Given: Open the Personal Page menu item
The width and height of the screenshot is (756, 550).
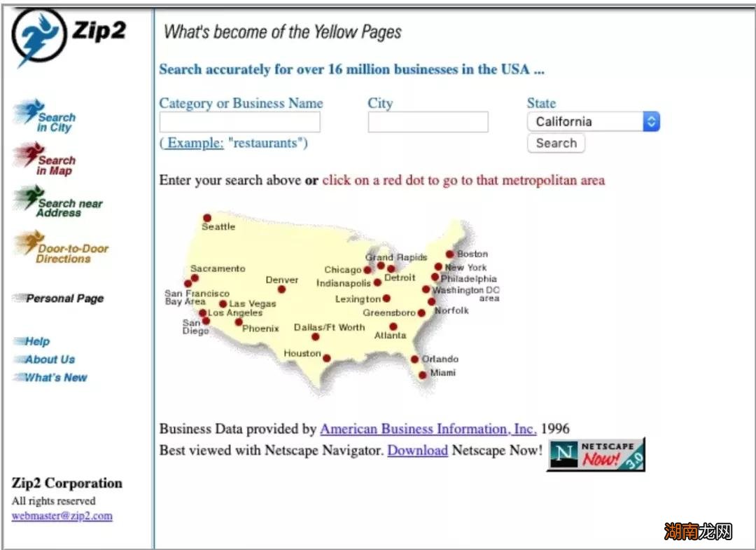Looking at the screenshot, I should pyautogui.click(x=64, y=298).
